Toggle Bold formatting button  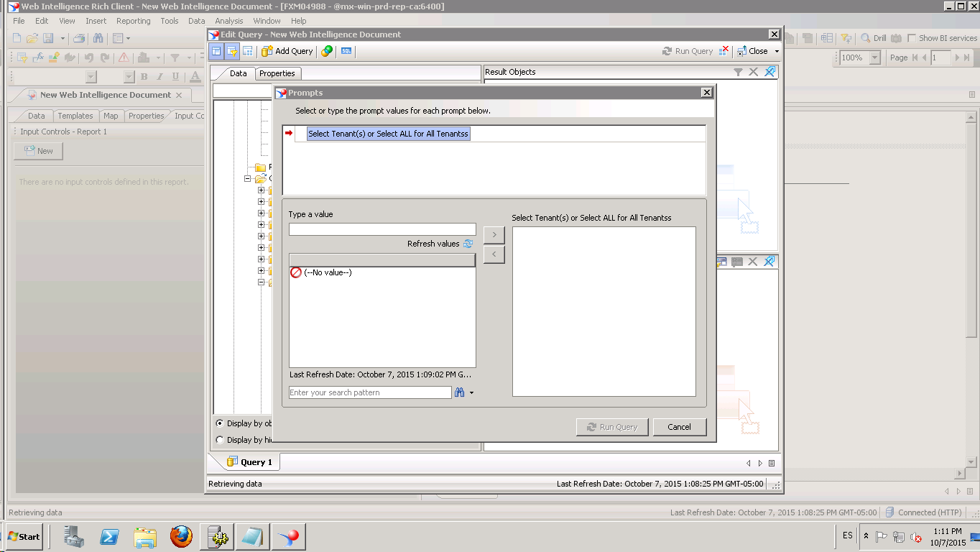click(144, 77)
